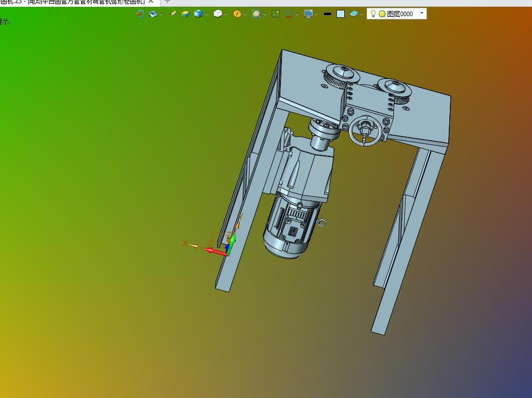Viewport: 532px width, 398px height.
Task: Click the light blue face color swatch
Action: tap(341, 14)
